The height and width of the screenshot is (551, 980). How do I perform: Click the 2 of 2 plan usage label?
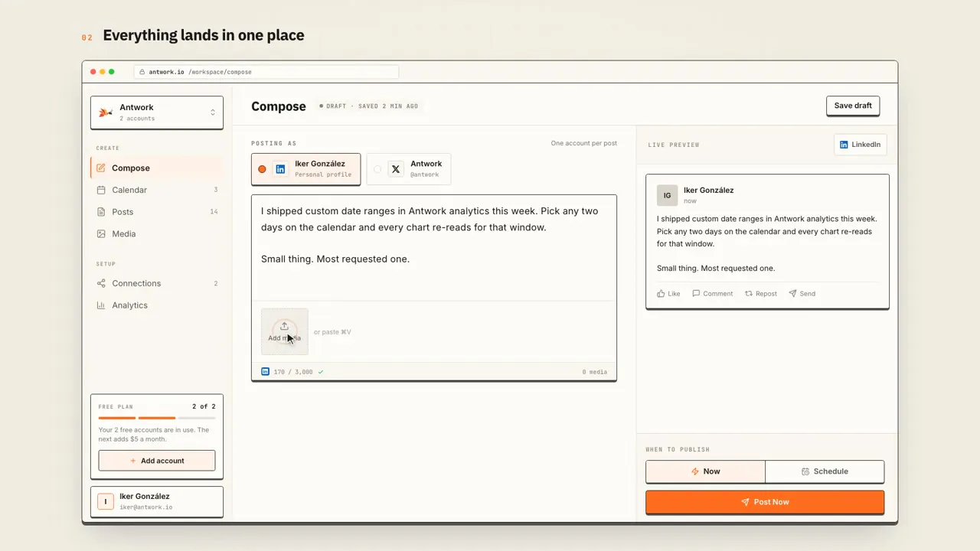coord(204,406)
